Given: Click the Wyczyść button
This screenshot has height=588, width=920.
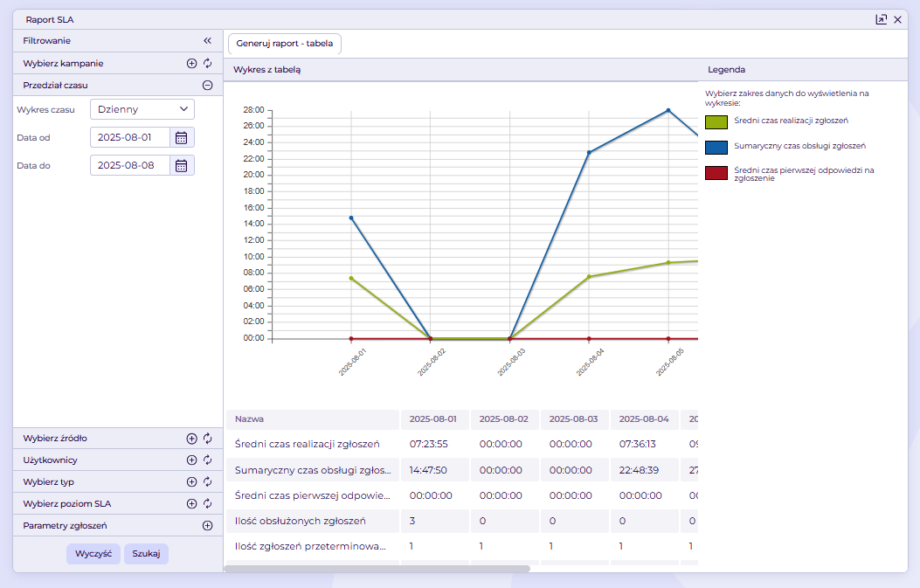Looking at the screenshot, I should click(x=93, y=554).
